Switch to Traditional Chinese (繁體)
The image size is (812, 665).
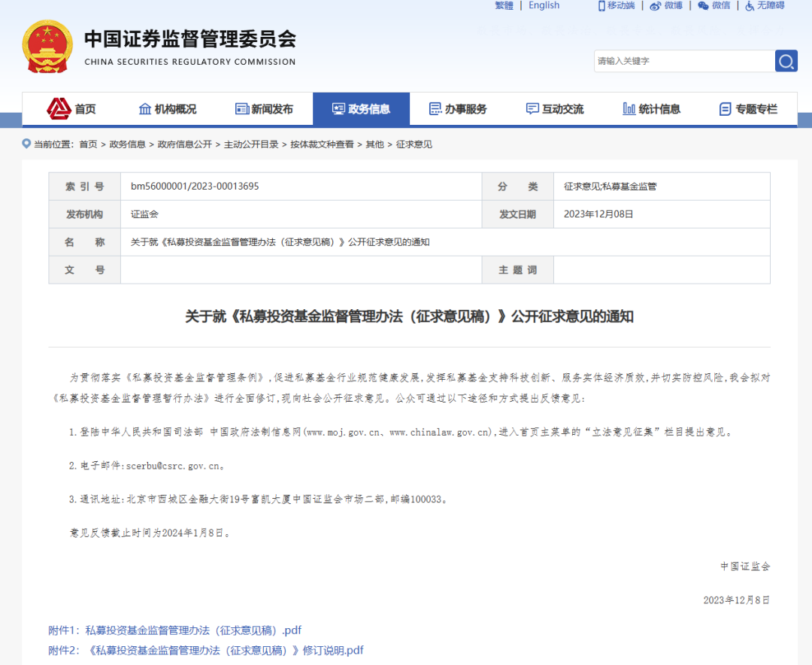(504, 5)
